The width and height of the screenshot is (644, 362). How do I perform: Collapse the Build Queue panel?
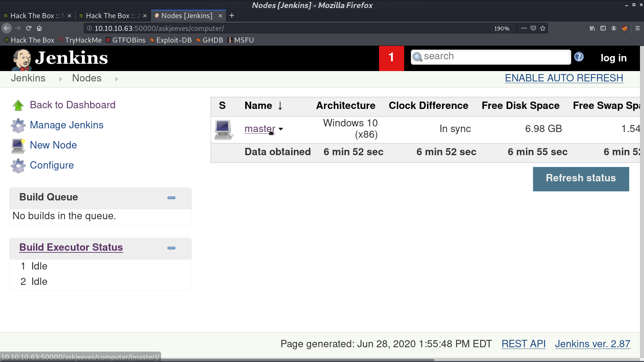tap(171, 198)
